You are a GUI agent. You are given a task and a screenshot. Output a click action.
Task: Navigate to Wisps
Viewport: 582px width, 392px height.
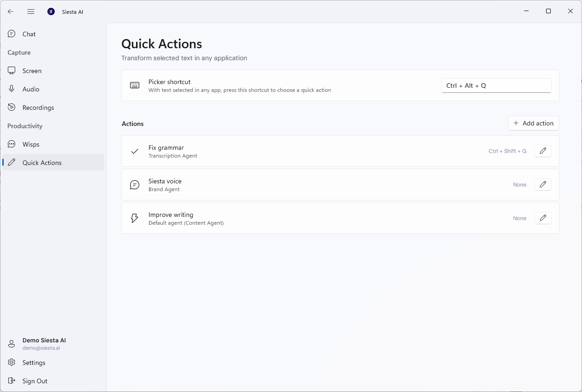(53, 144)
